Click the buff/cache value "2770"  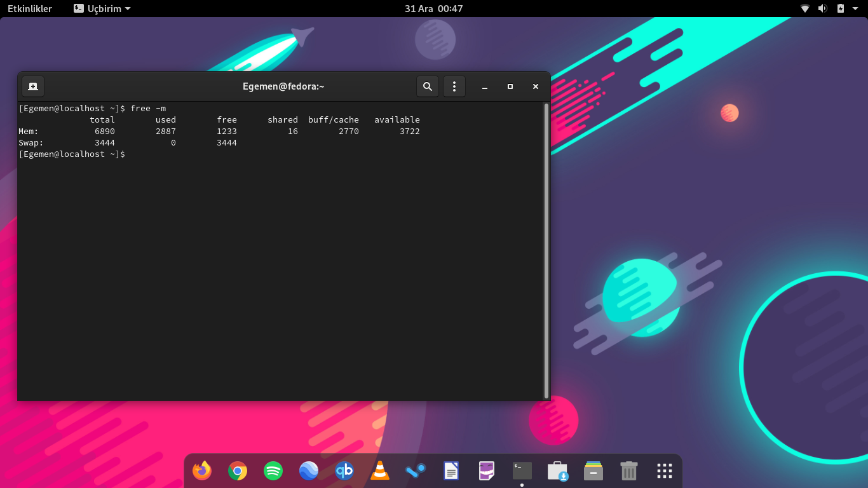[349, 131]
